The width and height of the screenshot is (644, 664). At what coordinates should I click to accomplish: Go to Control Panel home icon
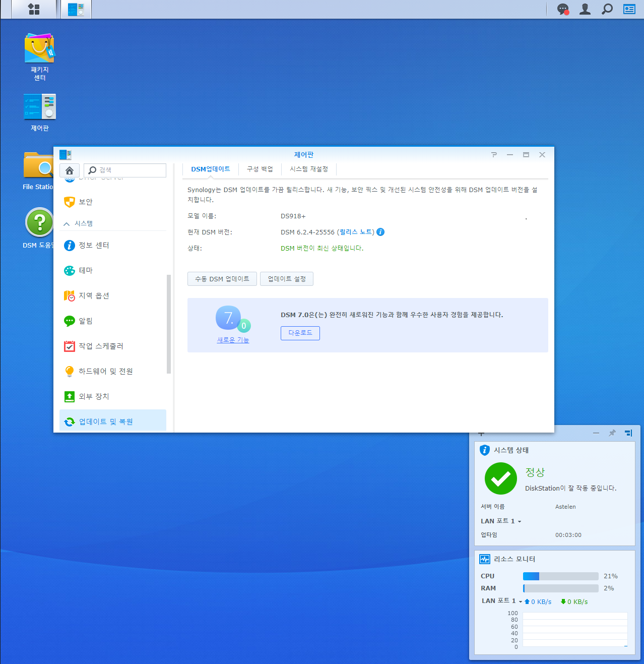click(70, 170)
